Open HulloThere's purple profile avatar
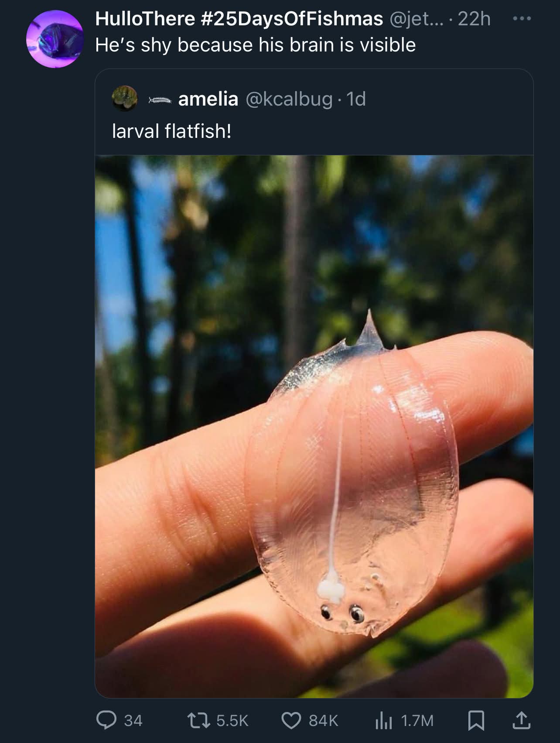 pyautogui.click(x=55, y=39)
